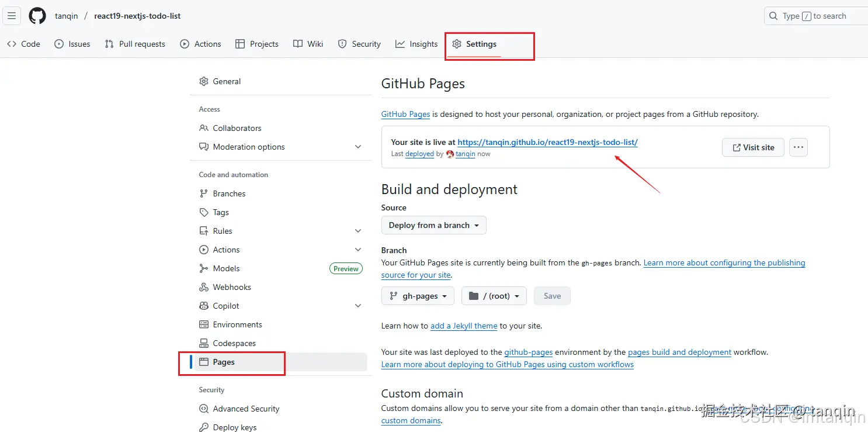Viewport: 868px width, 432px height.
Task: Click the Projects table icon
Action: [240, 44]
